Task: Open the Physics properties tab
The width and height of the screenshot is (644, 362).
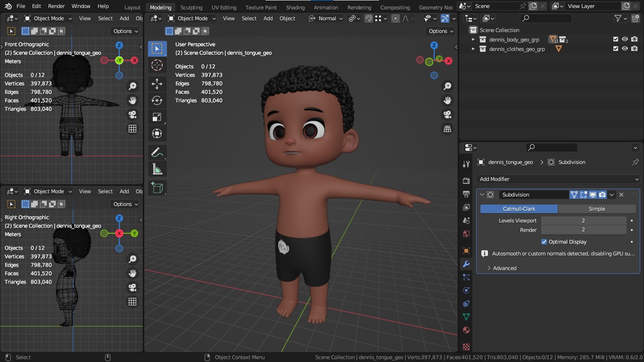Action: 466,290
